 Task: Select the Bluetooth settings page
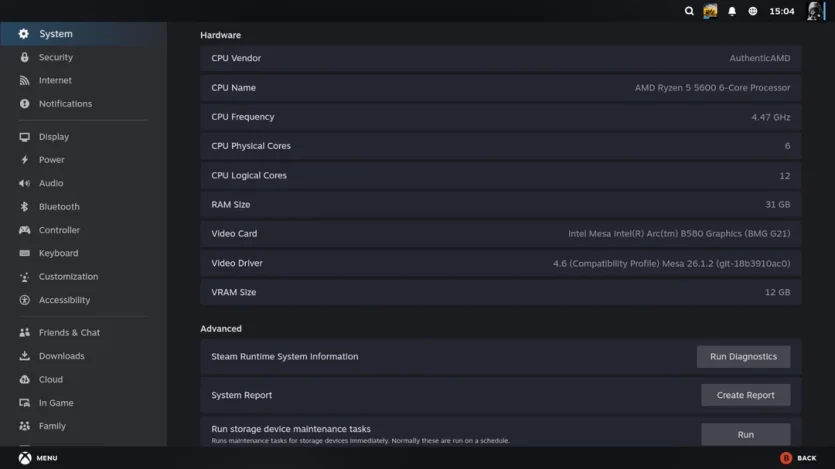coord(83,207)
